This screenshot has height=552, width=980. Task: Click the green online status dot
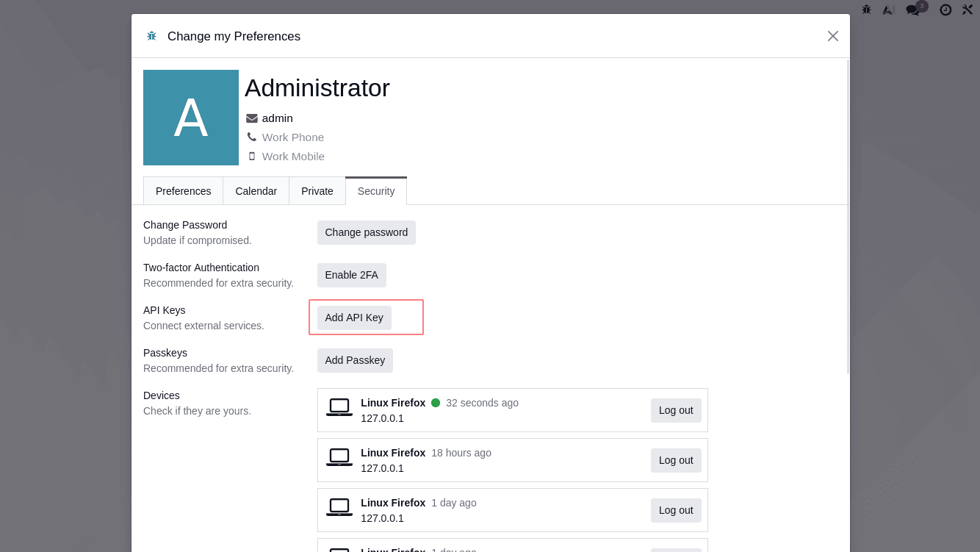click(x=436, y=403)
